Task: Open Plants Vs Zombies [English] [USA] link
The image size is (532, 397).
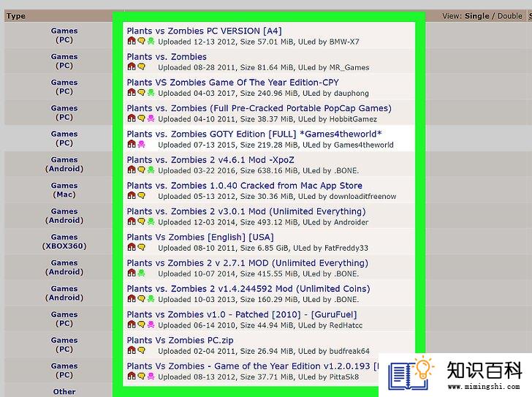Action: click(200, 237)
